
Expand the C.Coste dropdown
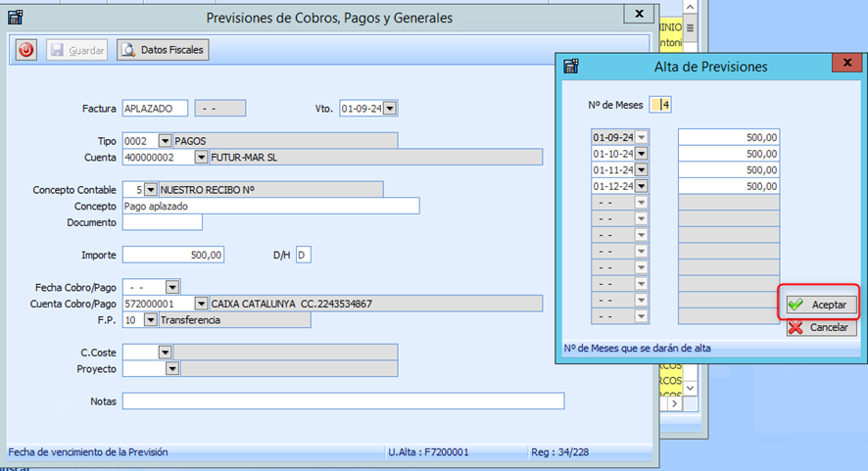tap(165, 352)
